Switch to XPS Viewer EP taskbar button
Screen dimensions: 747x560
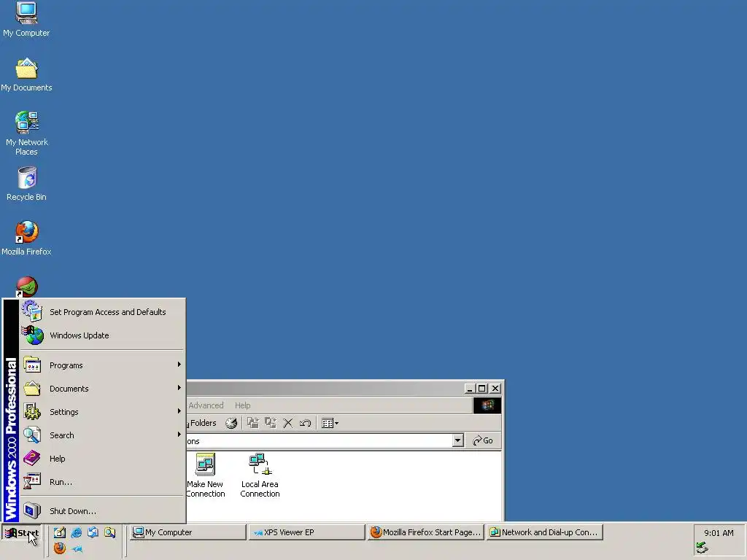point(307,532)
